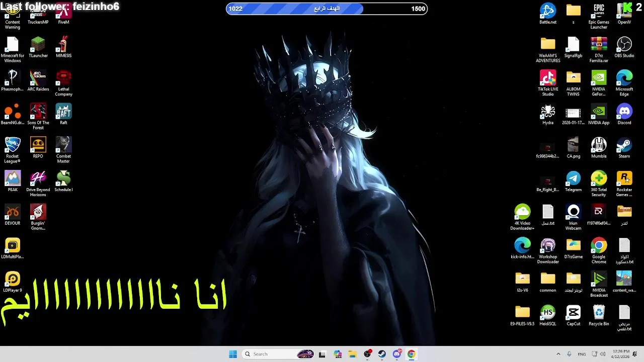
Task: Select the Workshop Downloader icon
Action: click(547, 251)
